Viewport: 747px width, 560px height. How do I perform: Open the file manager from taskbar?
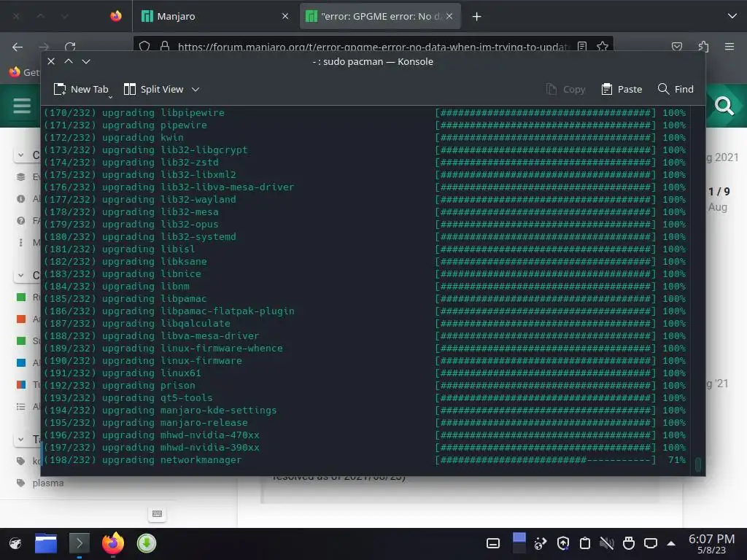click(46, 543)
